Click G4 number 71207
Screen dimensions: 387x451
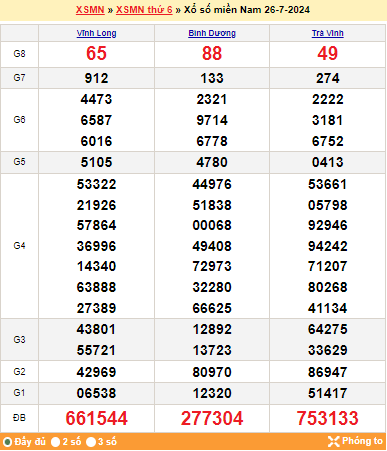click(328, 266)
